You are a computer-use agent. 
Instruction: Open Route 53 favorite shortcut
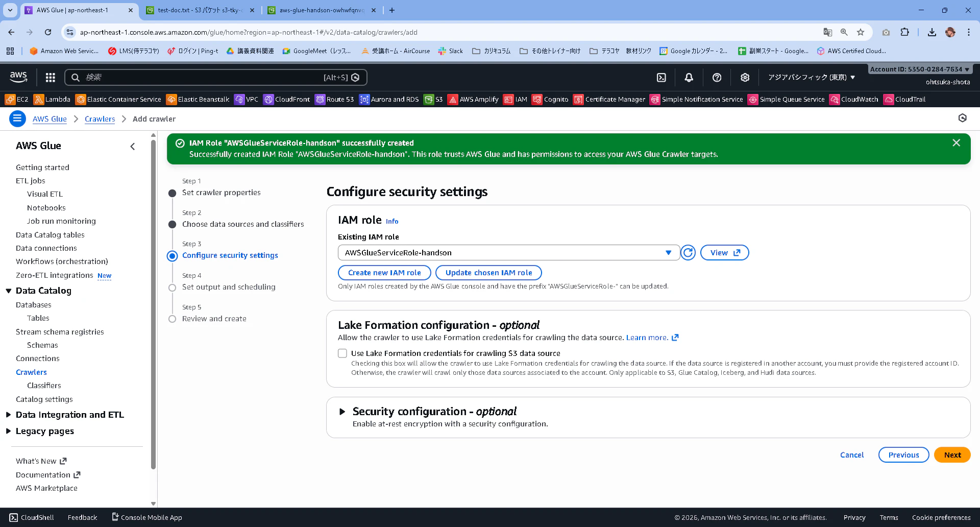tap(334, 100)
